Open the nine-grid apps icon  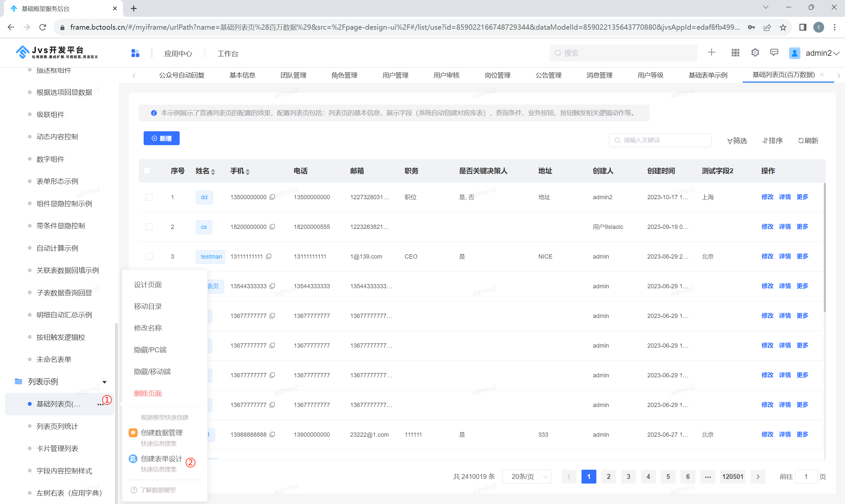pyautogui.click(x=735, y=53)
